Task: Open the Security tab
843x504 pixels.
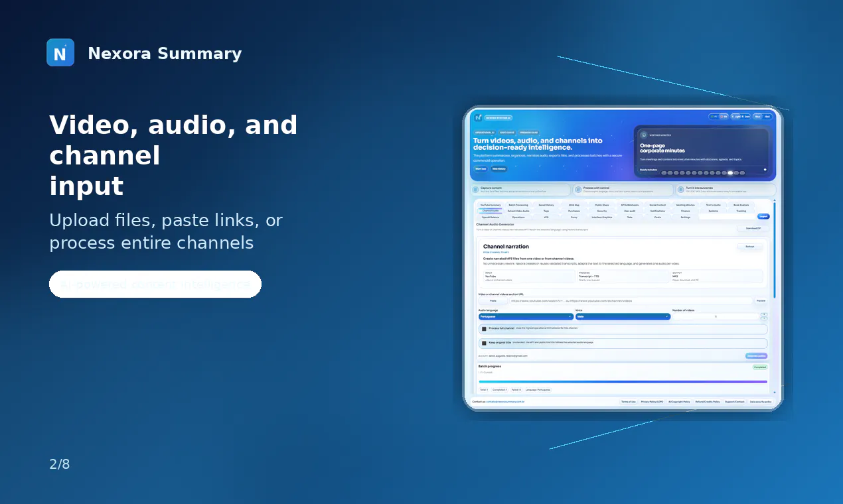Action: [x=602, y=211]
